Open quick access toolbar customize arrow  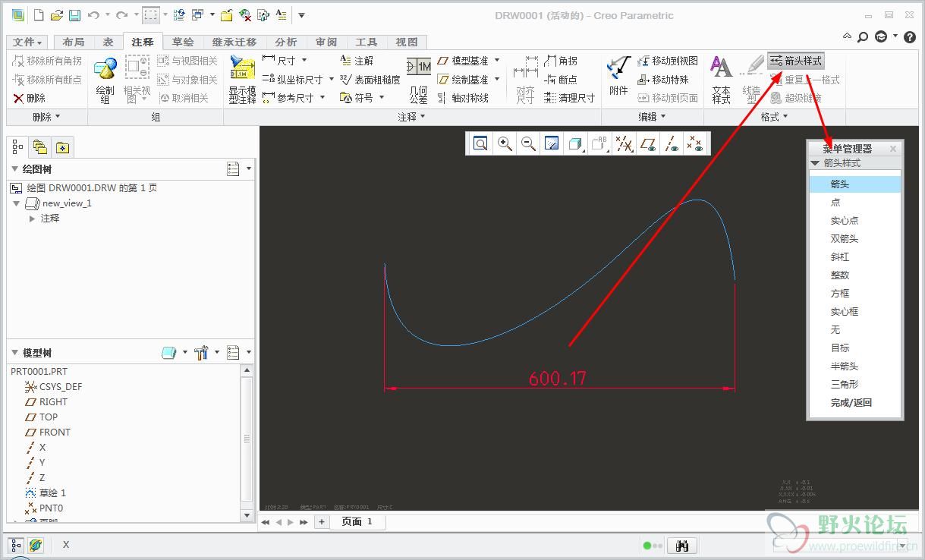tap(301, 15)
